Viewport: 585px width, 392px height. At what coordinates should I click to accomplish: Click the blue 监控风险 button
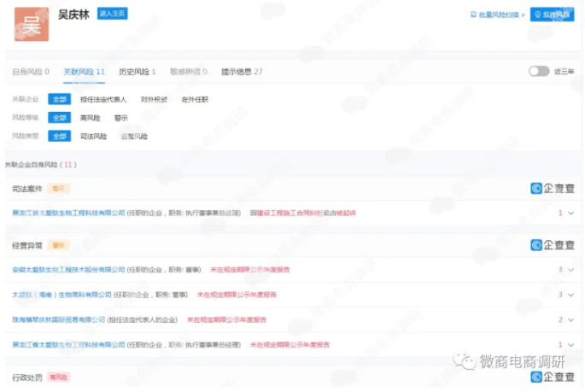pos(552,15)
